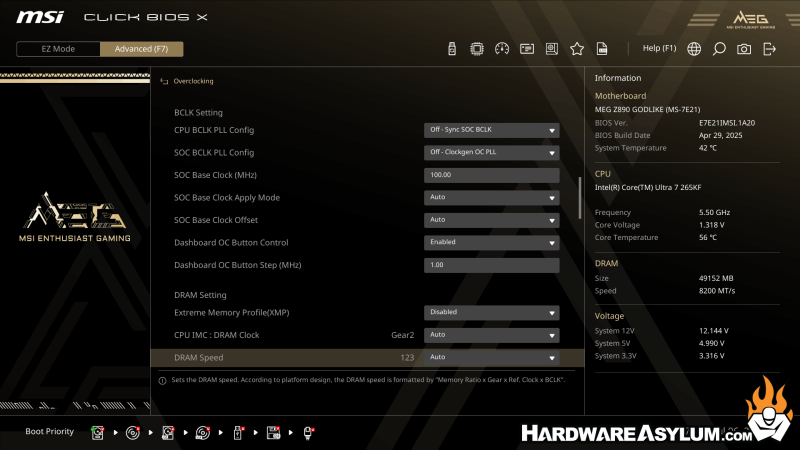Edit Dashboard OC Button Step field
Screen dimensions: 800x450
point(491,265)
